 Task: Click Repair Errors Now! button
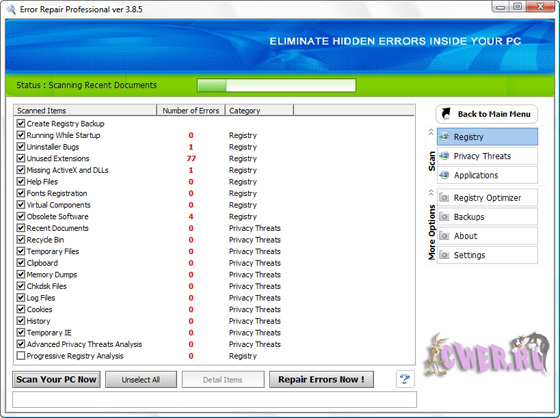coord(321,379)
